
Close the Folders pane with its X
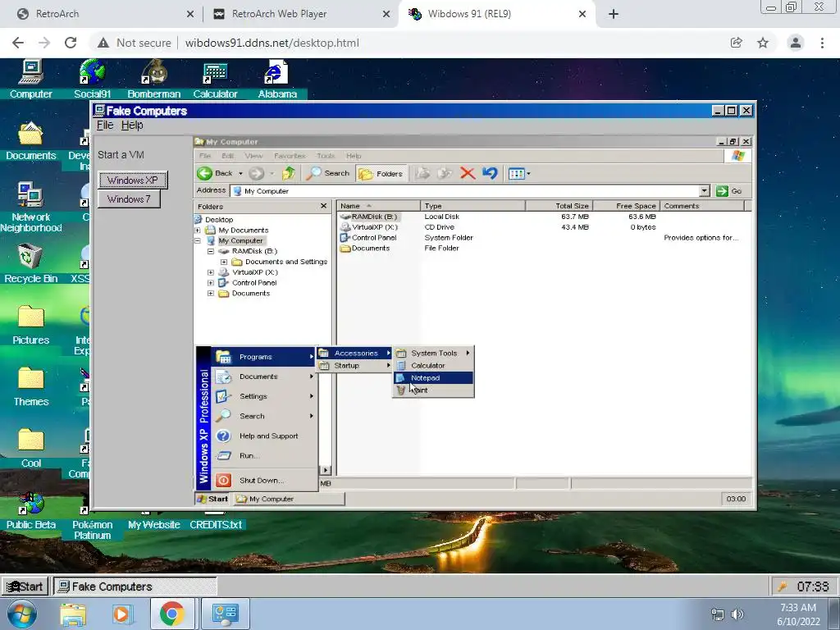pos(323,206)
